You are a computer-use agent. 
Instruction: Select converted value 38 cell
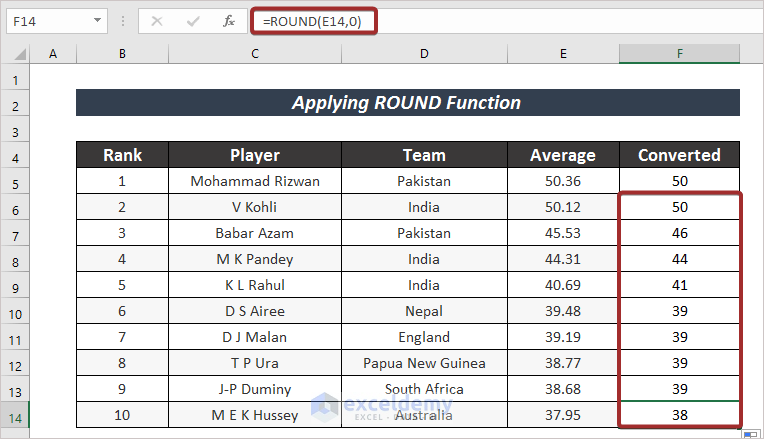[679, 415]
